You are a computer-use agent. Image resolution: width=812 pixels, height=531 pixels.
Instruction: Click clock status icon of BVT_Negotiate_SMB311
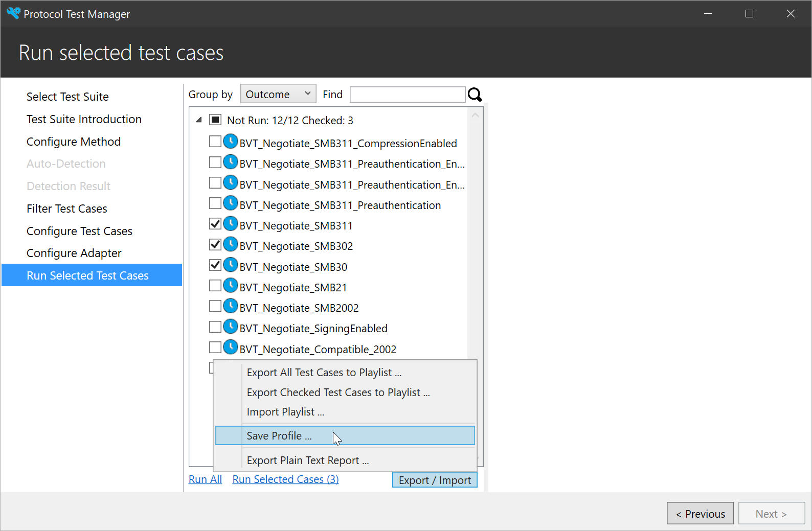click(x=231, y=224)
